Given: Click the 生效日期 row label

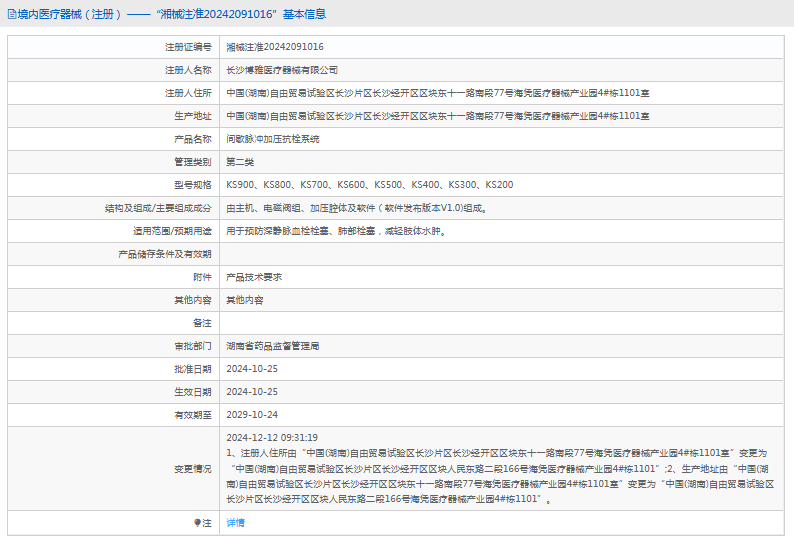Looking at the screenshot, I should coord(193,392).
